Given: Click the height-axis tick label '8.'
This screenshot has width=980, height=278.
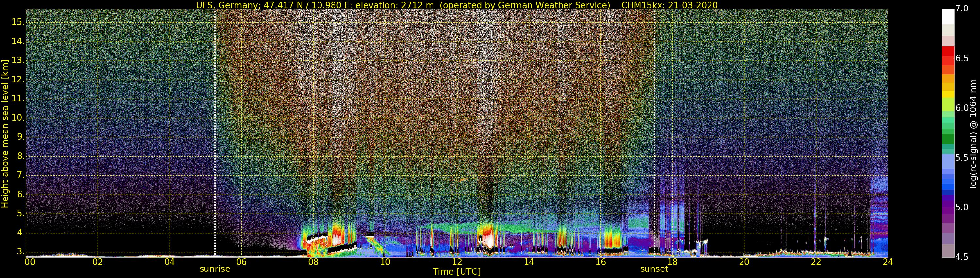Looking at the screenshot, I should point(20,156).
